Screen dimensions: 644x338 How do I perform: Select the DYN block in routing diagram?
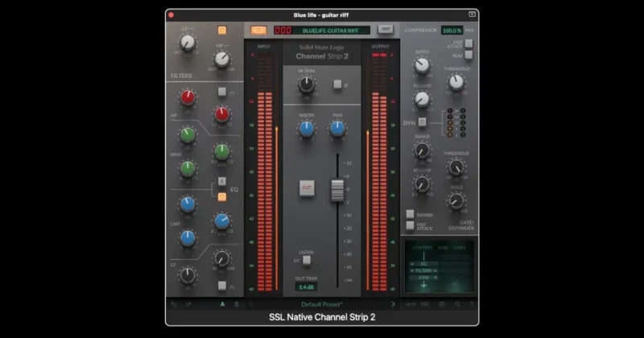click(x=423, y=278)
